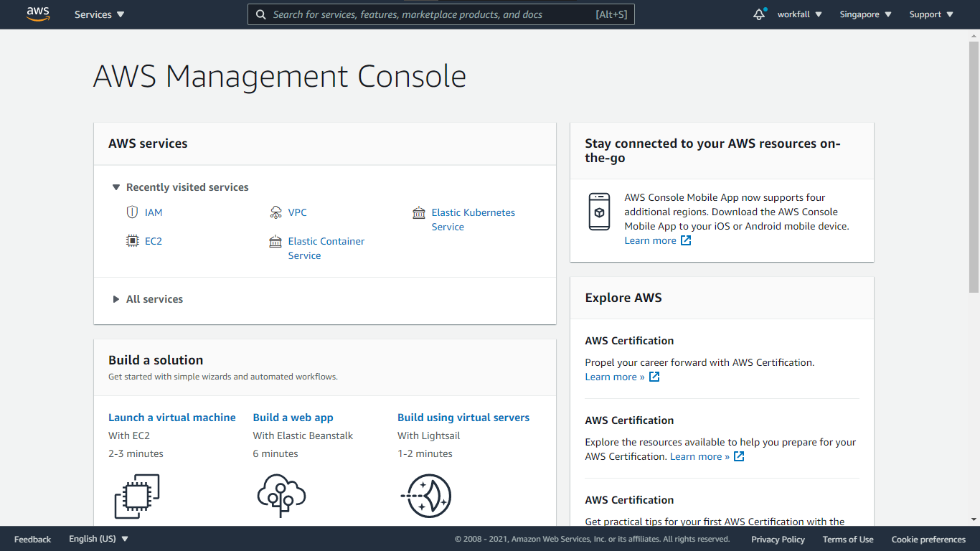This screenshot has height=551, width=980.
Task: Click the Elastic Container Service icon
Action: click(x=275, y=241)
